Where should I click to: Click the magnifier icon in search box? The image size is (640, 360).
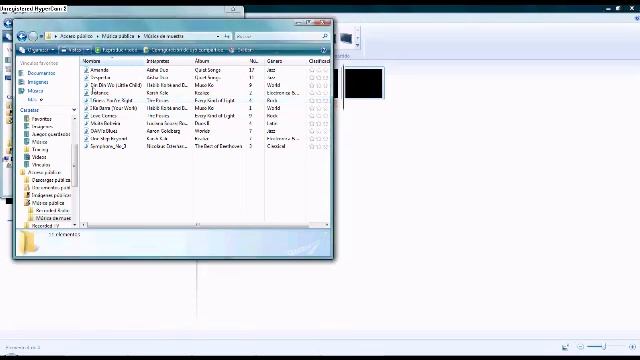[x=325, y=36]
